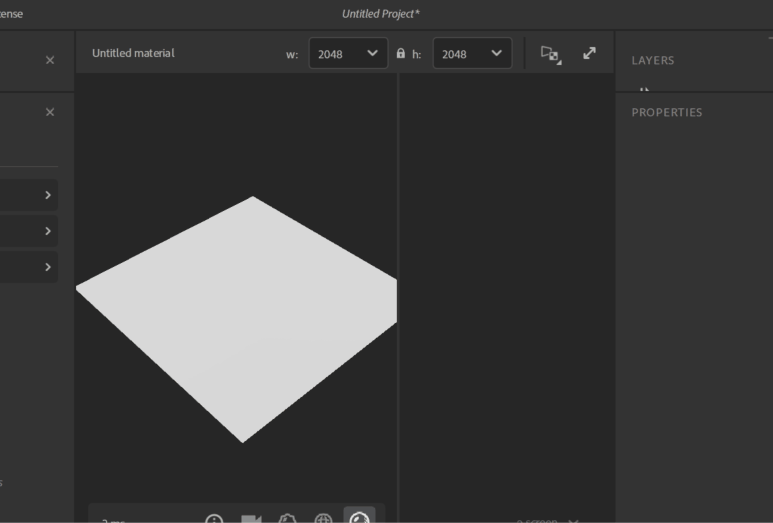Click the Untitled material name

[x=133, y=53]
